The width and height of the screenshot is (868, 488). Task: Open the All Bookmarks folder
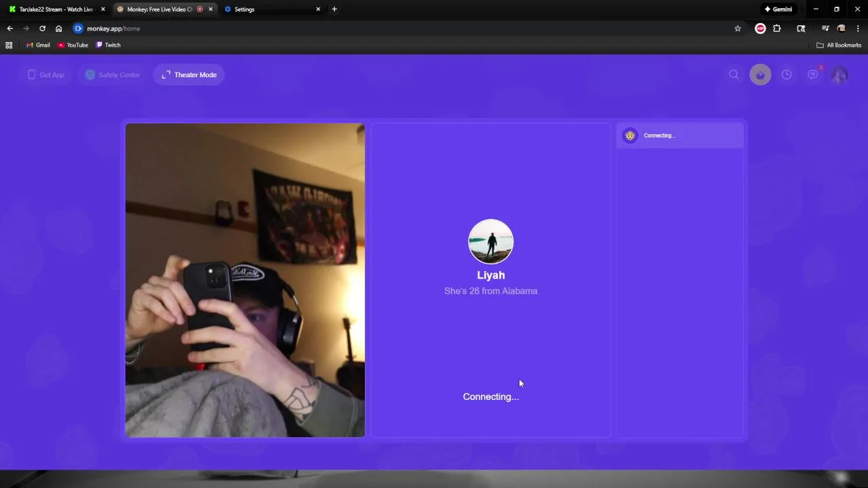pos(839,45)
